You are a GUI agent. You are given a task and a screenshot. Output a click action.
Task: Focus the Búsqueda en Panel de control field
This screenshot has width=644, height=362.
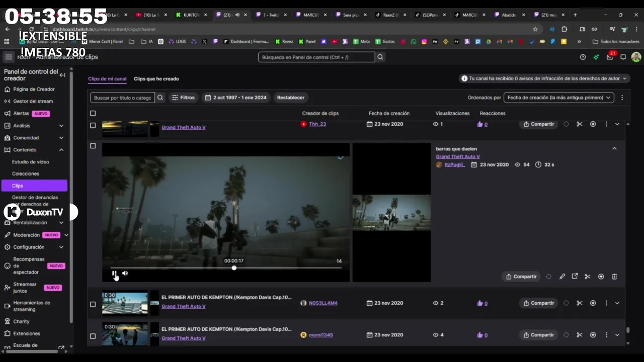317,57
